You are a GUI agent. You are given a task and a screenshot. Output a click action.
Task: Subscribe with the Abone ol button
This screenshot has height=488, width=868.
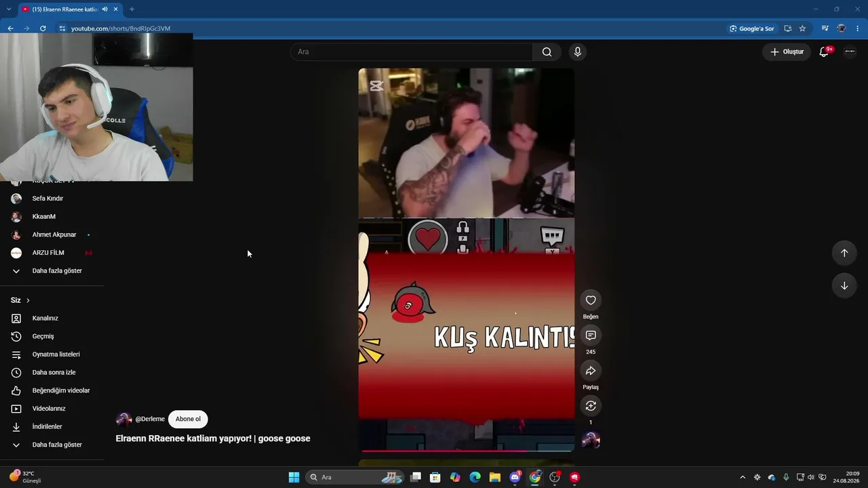(188, 419)
